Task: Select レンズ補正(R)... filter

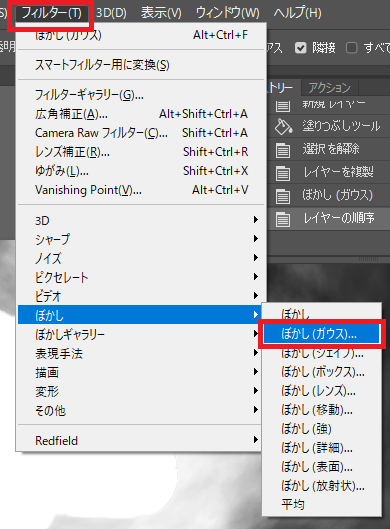Action: pyautogui.click(x=142, y=152)
